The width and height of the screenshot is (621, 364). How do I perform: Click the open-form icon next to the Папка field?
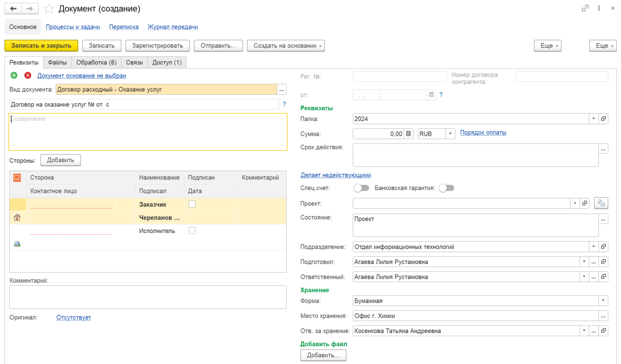pos(604,119)
